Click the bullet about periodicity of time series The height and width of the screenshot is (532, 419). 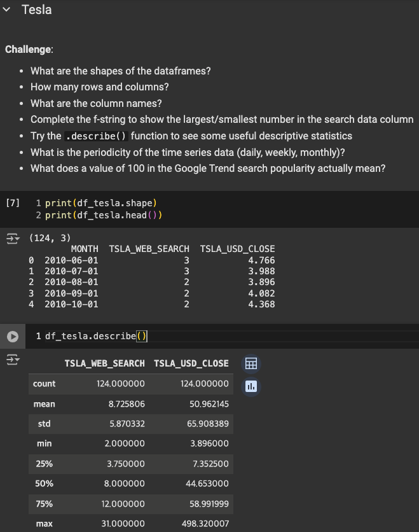point(188,152)
